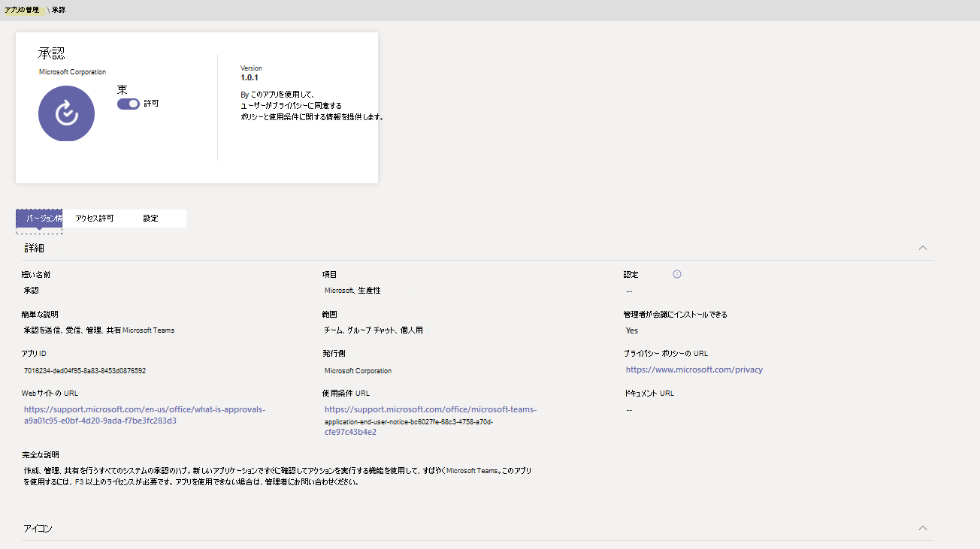Collapse the アイコン section

pyautogui.click(x=923, y=528)
